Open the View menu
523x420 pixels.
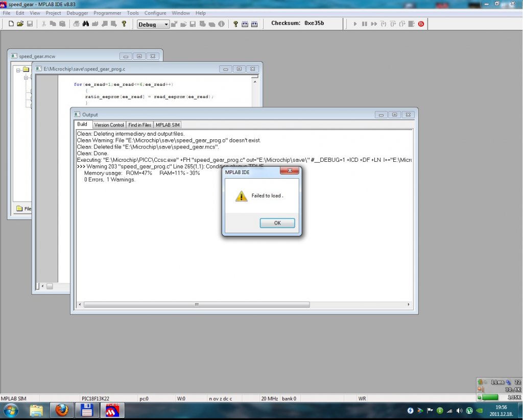35,13
